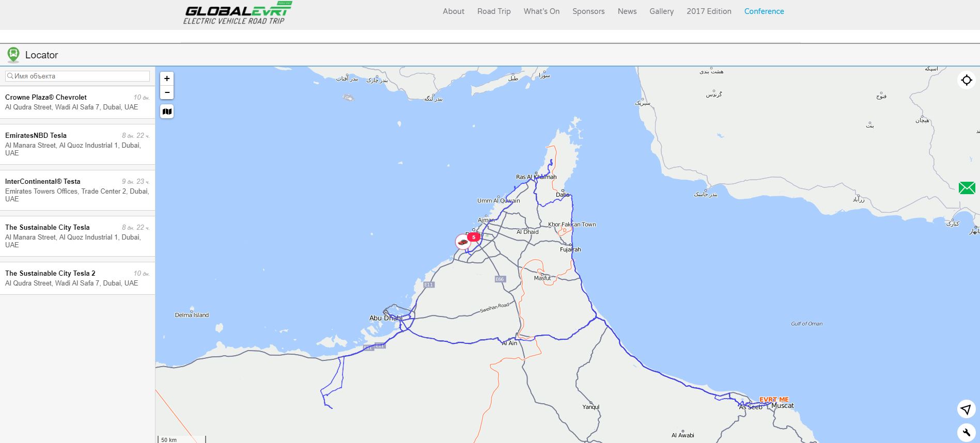Open the Conference link

(x=764, y=11)
